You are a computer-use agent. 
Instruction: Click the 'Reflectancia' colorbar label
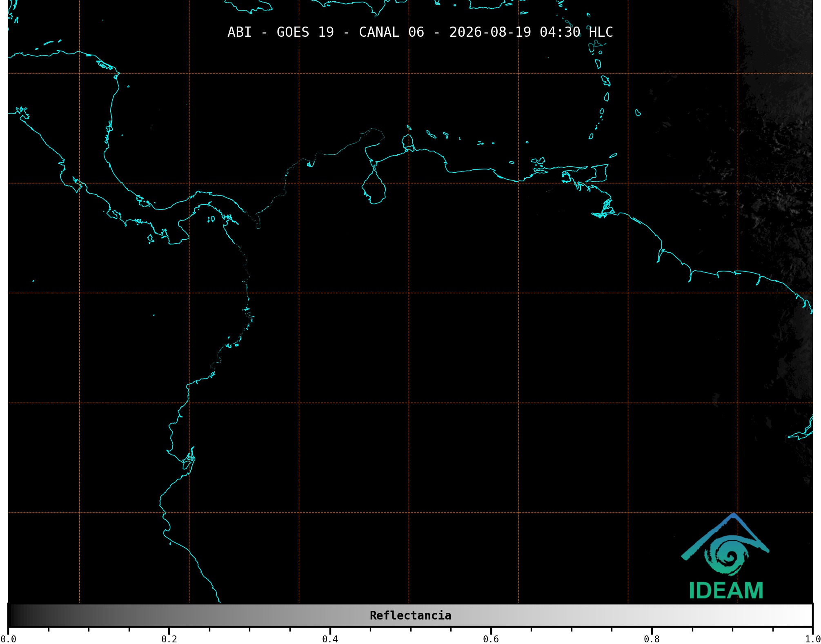click(410, 615)
